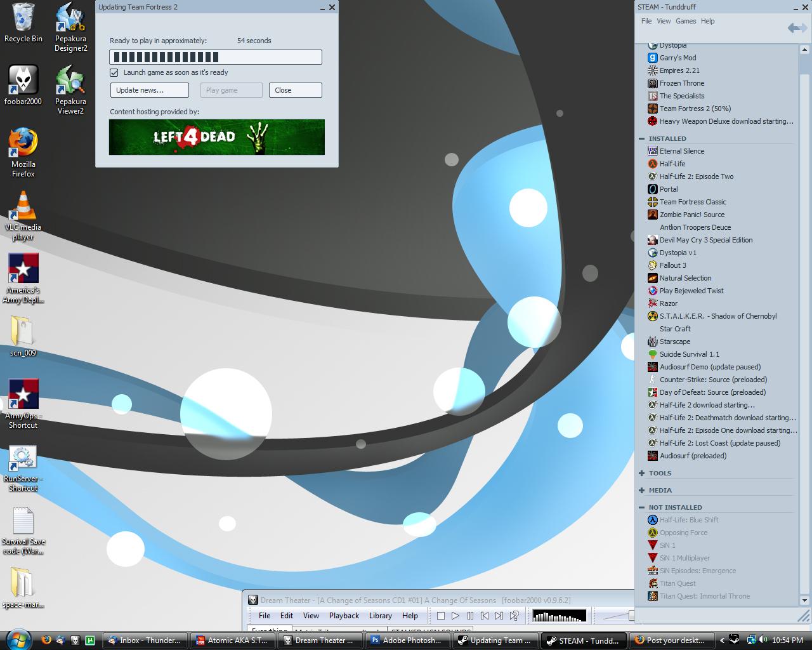
Task: Switch to Inbox - Thunderbird taskbar button
Action: coord(147,640)
